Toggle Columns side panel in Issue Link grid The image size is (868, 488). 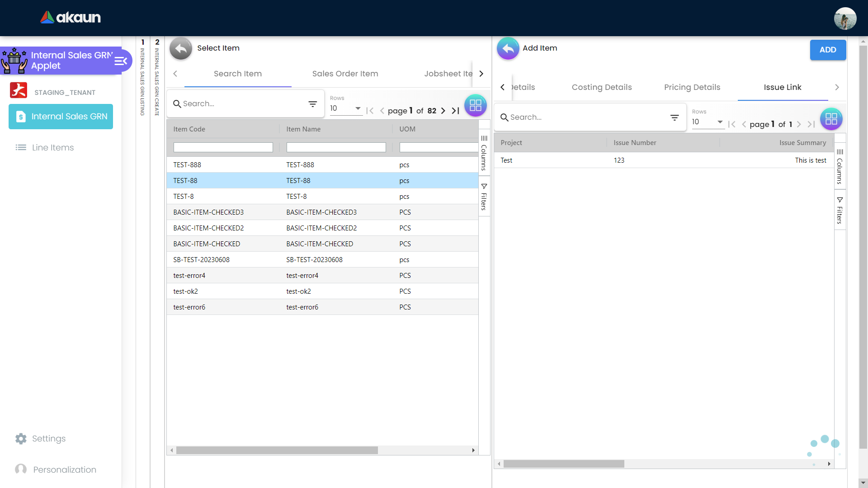point(840,167)
